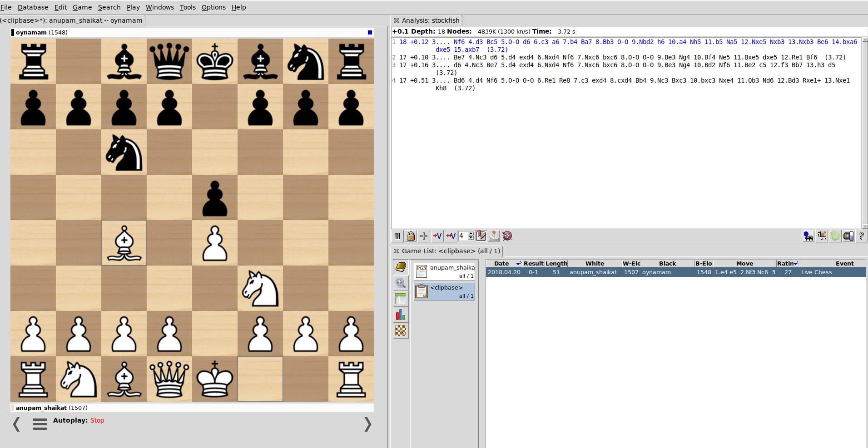868x448 pixels.
Task: Click the magnifier filter search icon
Action: [x=401, y=283]
